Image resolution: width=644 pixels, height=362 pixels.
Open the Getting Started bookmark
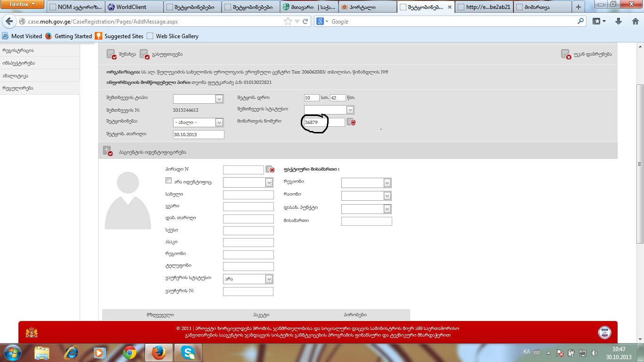point(73,36)
